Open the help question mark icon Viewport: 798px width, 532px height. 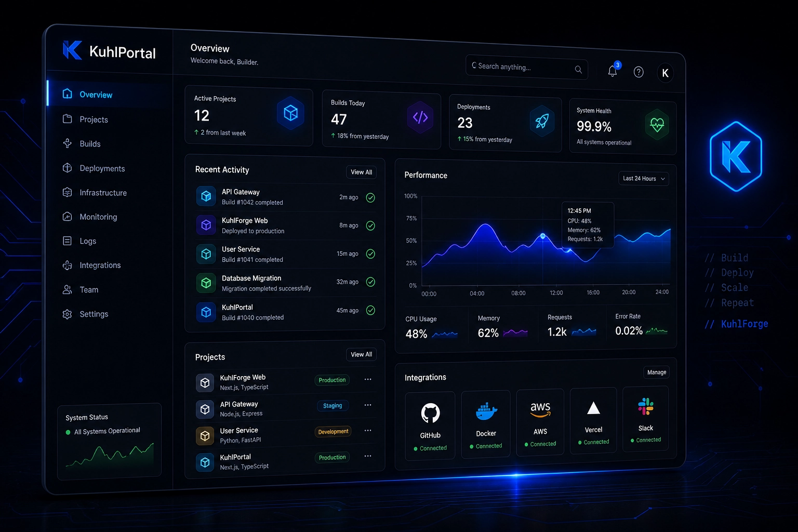[639, 72]
